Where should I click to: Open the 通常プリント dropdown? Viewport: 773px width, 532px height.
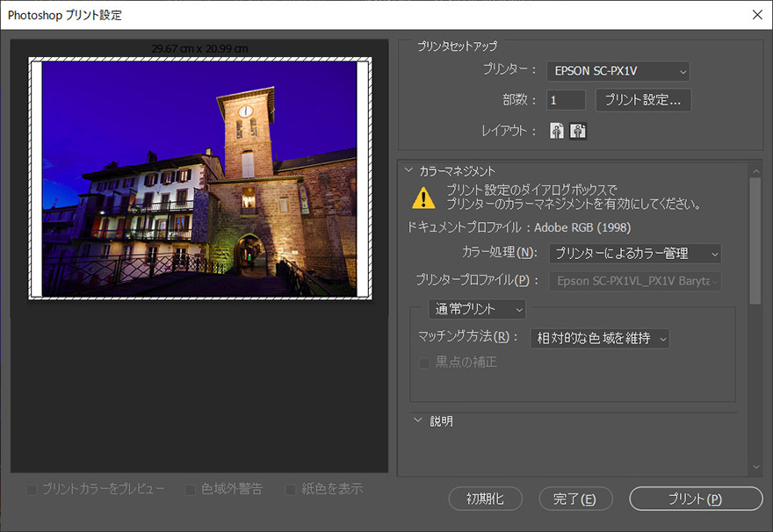(x=477, y=309)
